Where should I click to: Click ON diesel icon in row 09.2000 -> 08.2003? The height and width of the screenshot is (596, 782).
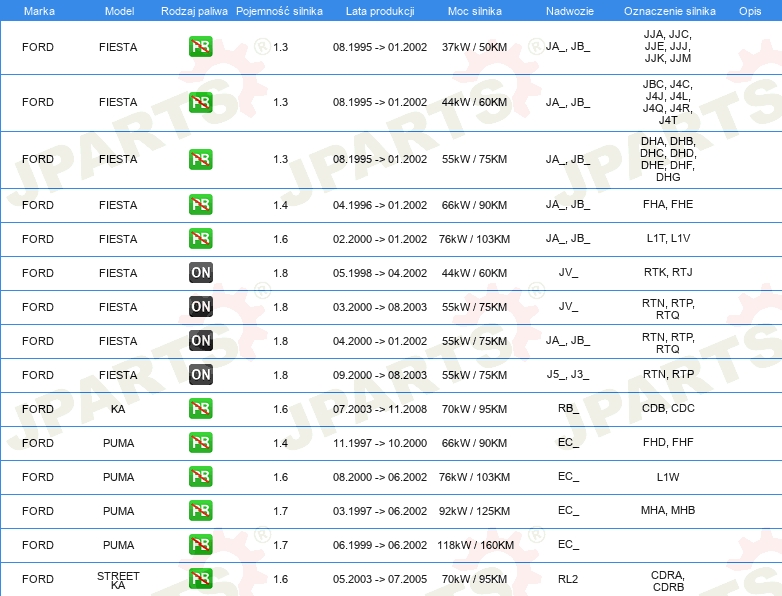(x=200, y=375)
